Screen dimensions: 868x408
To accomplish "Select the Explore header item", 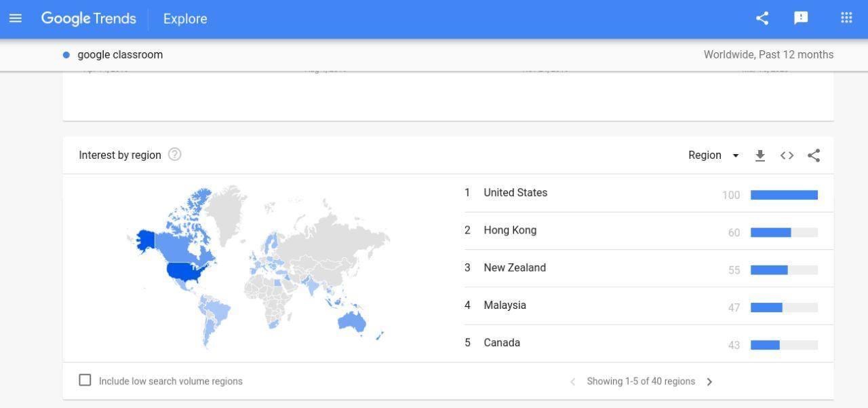I will (185, 18).
